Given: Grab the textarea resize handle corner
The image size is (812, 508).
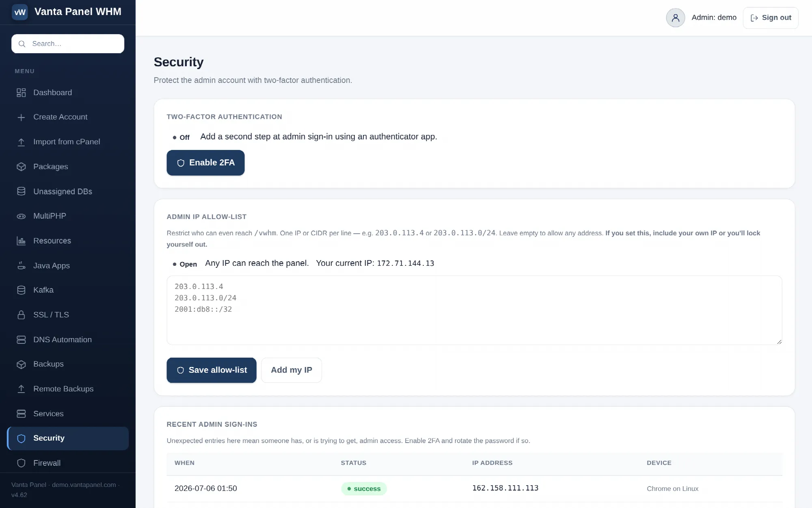Looking at the screenshot, I should [779, 342].
